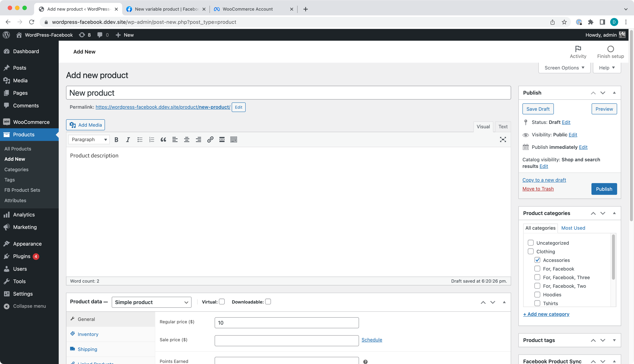Click the unordered list icon
This screenshot has height=364, width=634.
[x=140, y=140]
